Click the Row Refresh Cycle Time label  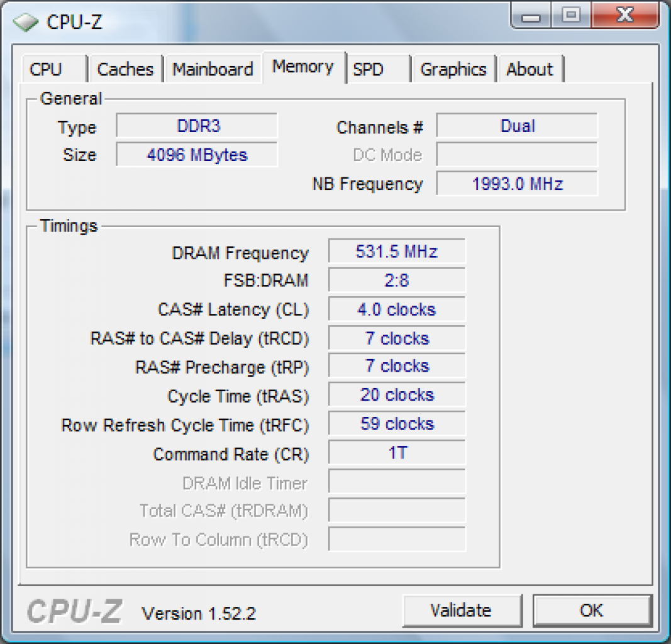tap(186, 425)
